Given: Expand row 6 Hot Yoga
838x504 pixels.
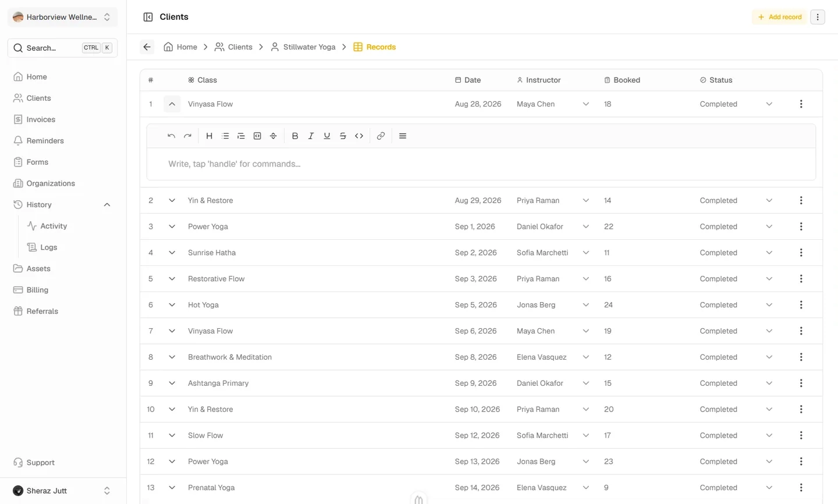Looking at the screenshot, I should click(x=172, y=305).
